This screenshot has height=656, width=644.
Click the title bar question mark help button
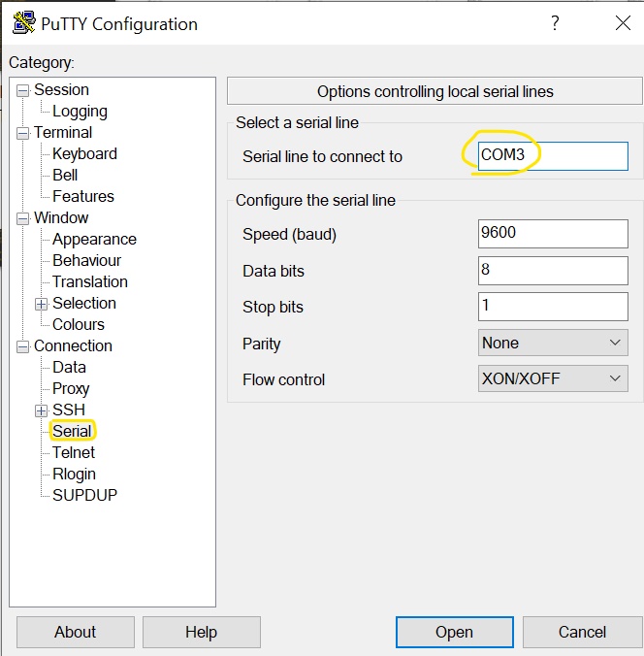[555, 24]
